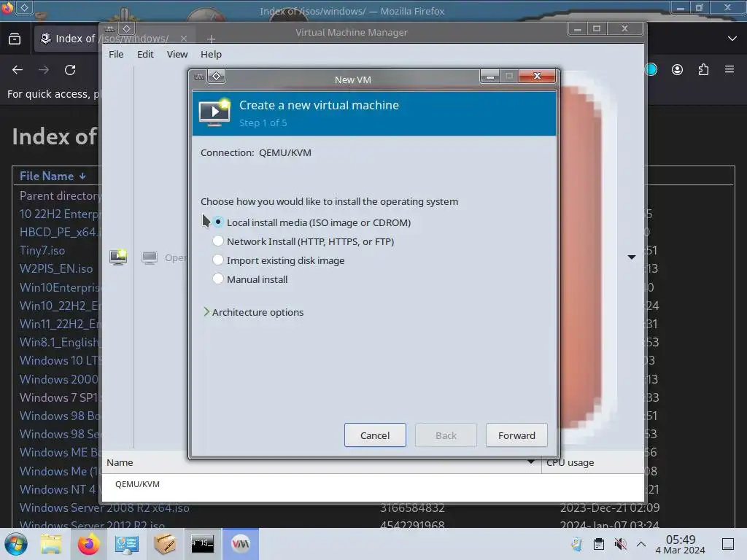
Task: Click create new VM toolbar icon
Action: [x=118, y=257]
